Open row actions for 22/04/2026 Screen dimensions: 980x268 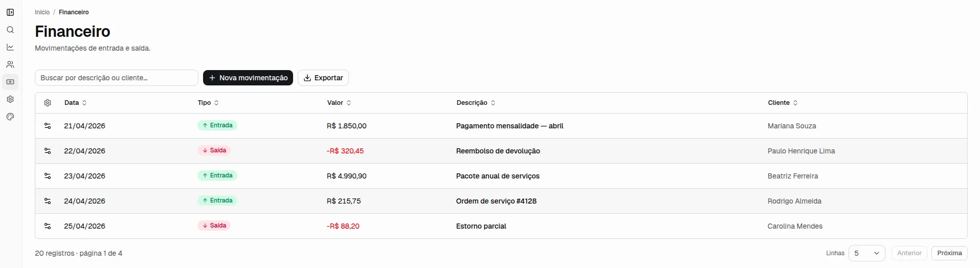(48, 151)
